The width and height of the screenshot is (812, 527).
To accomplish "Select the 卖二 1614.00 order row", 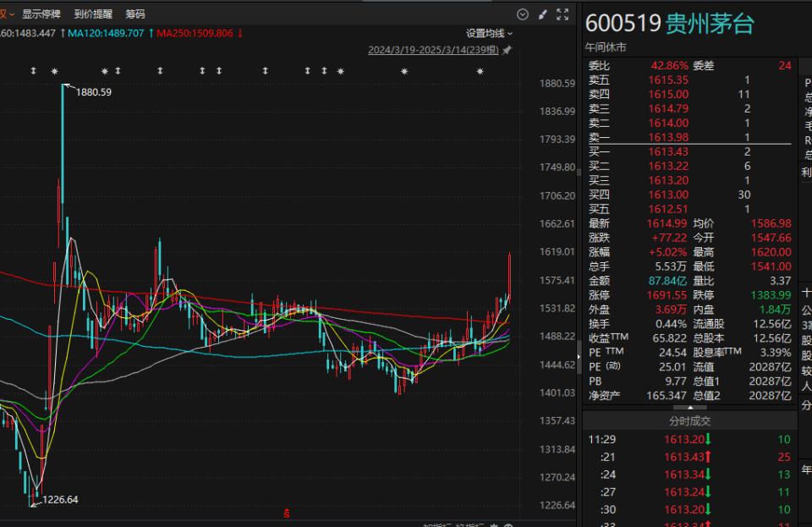I will coord(690,124).
